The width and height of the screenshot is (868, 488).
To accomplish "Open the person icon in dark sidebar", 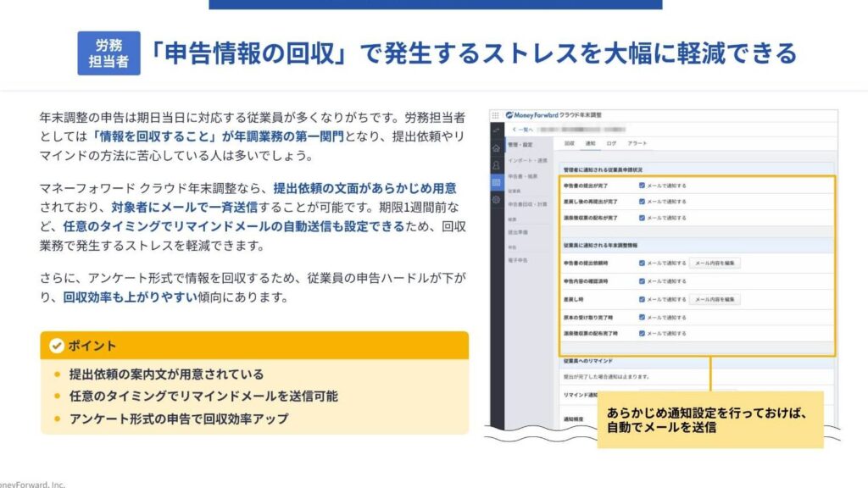I will (x=496, y=165).
